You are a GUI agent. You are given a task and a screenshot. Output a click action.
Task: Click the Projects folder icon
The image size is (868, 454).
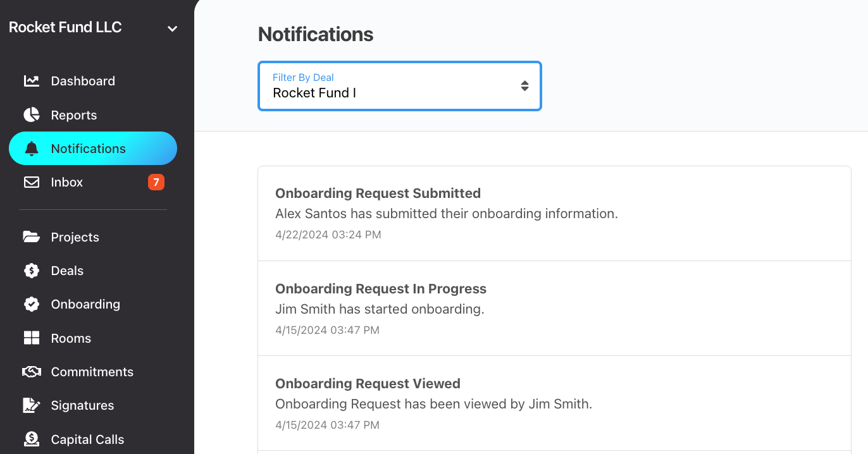coord(32,237)
